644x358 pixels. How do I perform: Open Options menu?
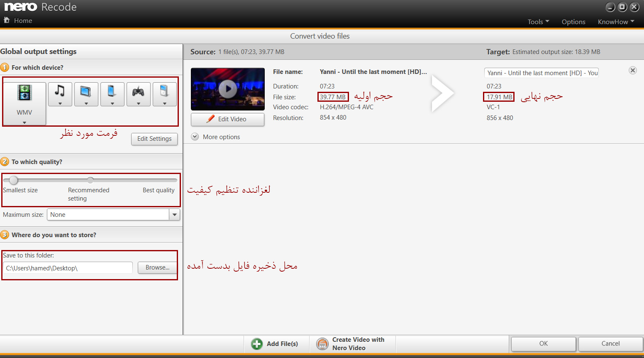(x=573, y=22)
